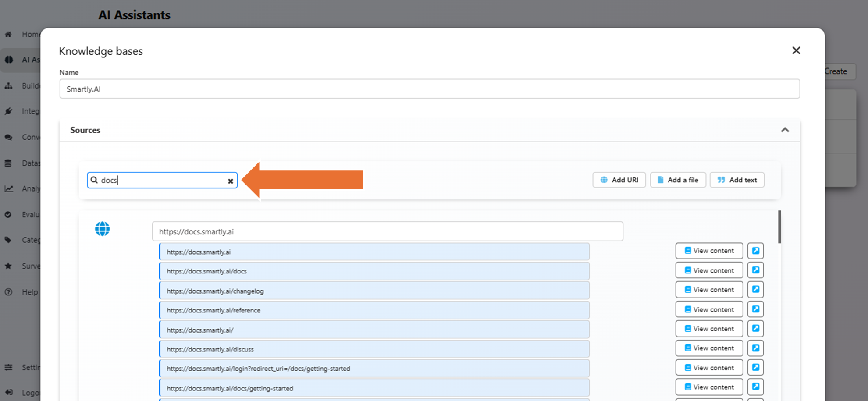
Task: Focus the knowledge base Name field
Action: [430, 89]
